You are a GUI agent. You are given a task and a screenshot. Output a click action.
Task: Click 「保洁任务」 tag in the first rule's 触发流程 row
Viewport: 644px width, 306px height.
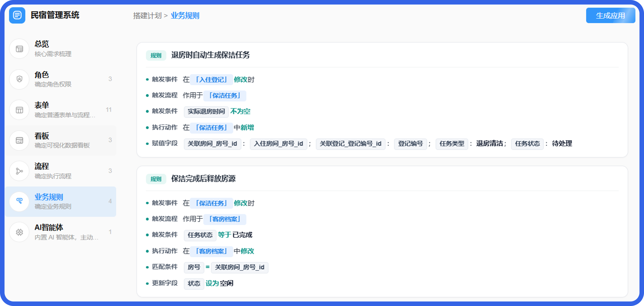point(225,96)
